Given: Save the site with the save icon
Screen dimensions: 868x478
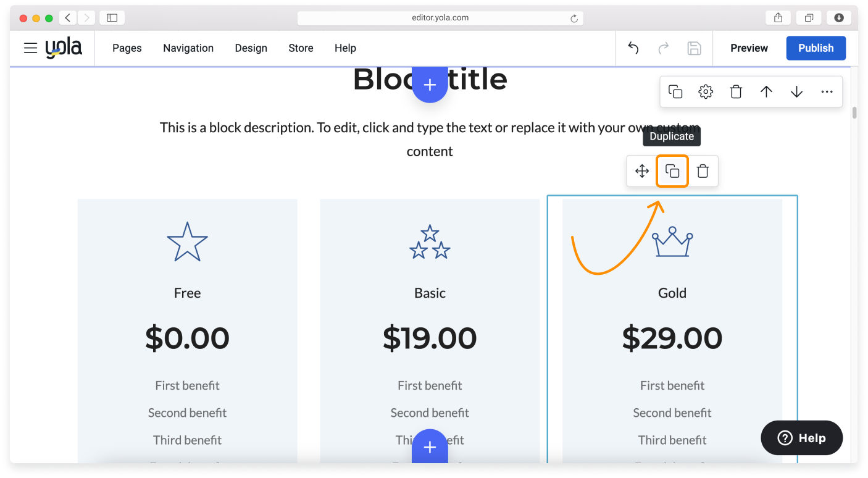Looking at the screenshot, I should pyautogui.click(x=694, y=48).
